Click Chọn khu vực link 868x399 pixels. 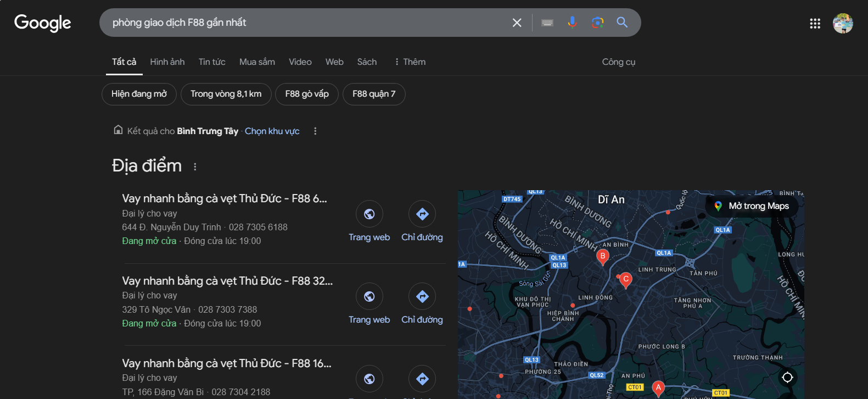(x=272, y=131)
